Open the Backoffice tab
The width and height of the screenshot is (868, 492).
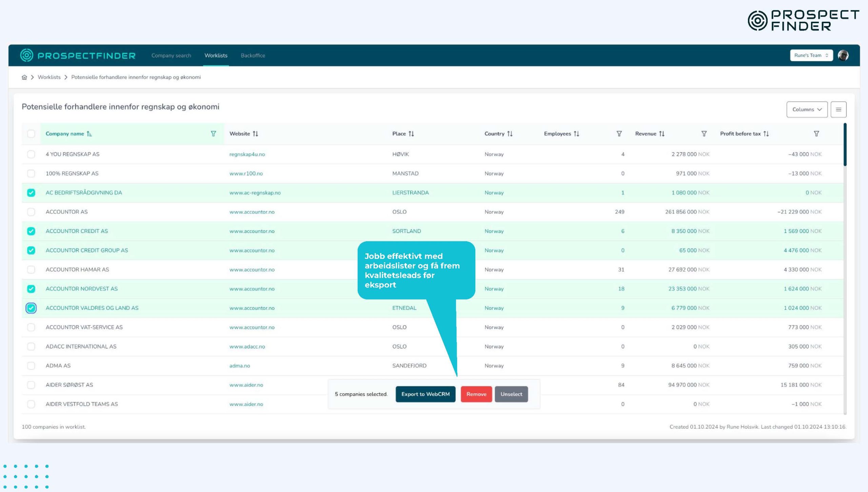coord(253,56)
